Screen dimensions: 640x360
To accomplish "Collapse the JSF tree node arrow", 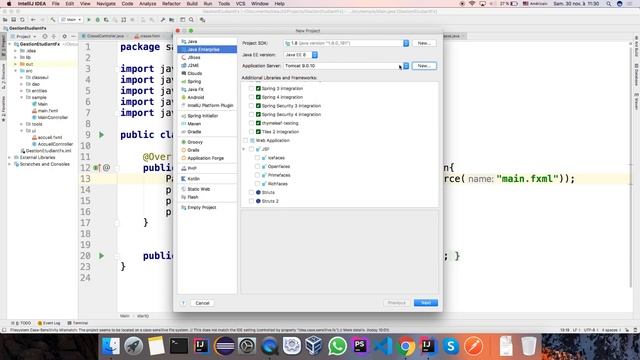I will 244,149.
